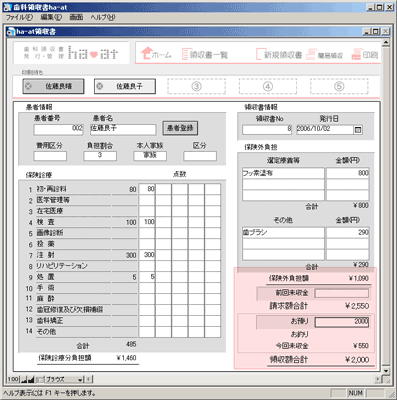
Task: Open the 編集 menu
Action: [51, 17]
